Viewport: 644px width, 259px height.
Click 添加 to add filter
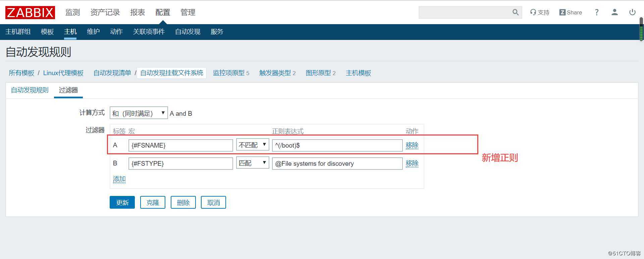coord(119,179)
